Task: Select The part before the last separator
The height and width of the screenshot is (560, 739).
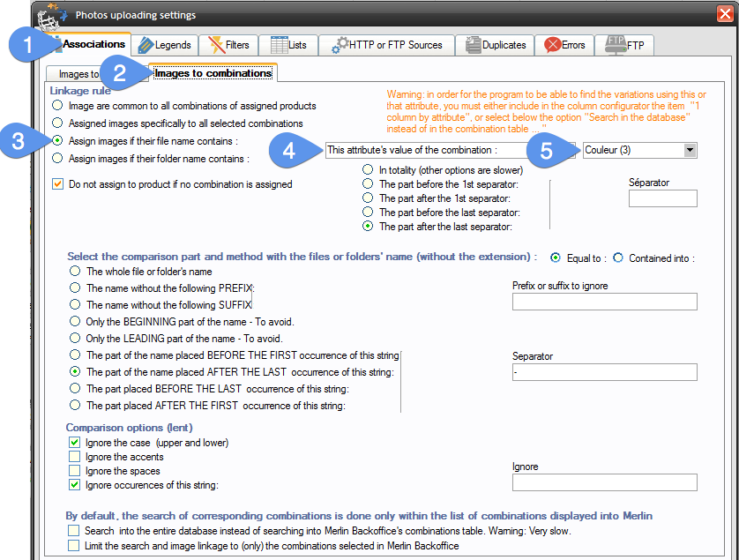Action: 368,212
